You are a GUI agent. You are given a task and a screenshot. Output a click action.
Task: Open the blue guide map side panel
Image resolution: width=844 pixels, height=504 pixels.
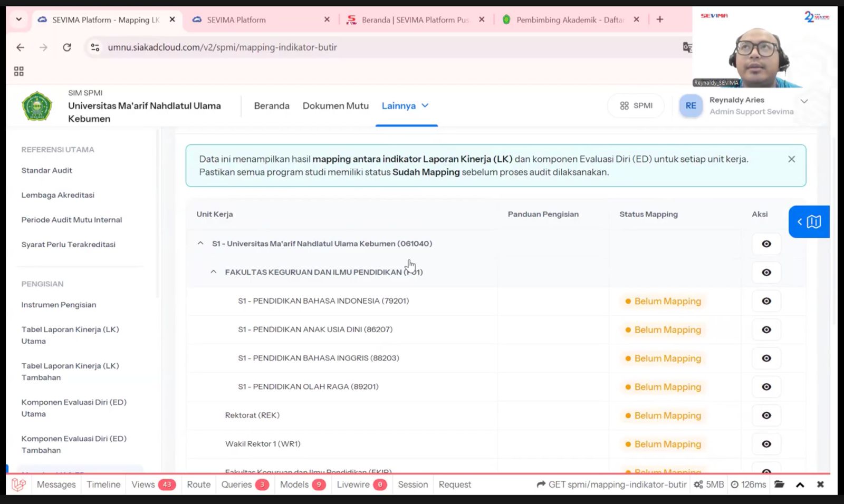[x=809, y=221]
